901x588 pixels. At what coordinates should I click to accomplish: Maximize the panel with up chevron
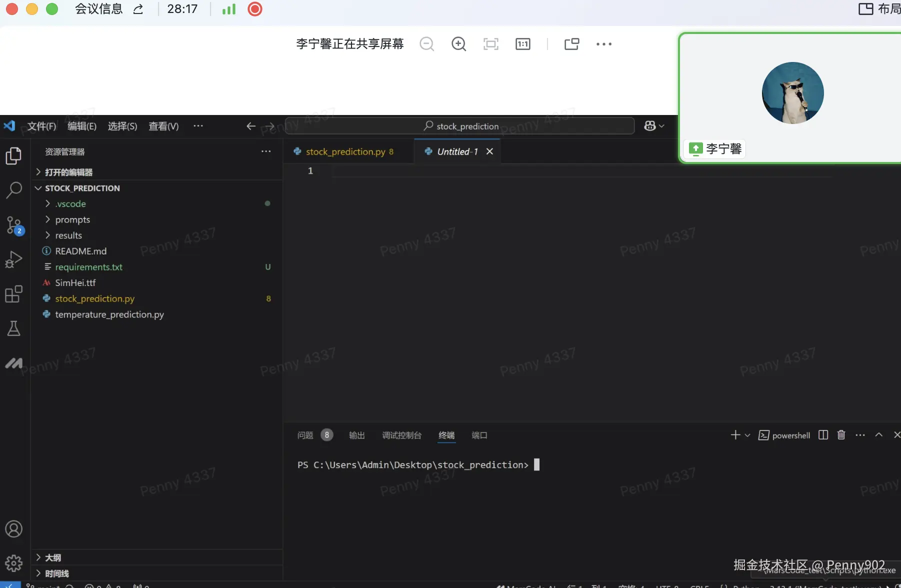pos(878,435)
